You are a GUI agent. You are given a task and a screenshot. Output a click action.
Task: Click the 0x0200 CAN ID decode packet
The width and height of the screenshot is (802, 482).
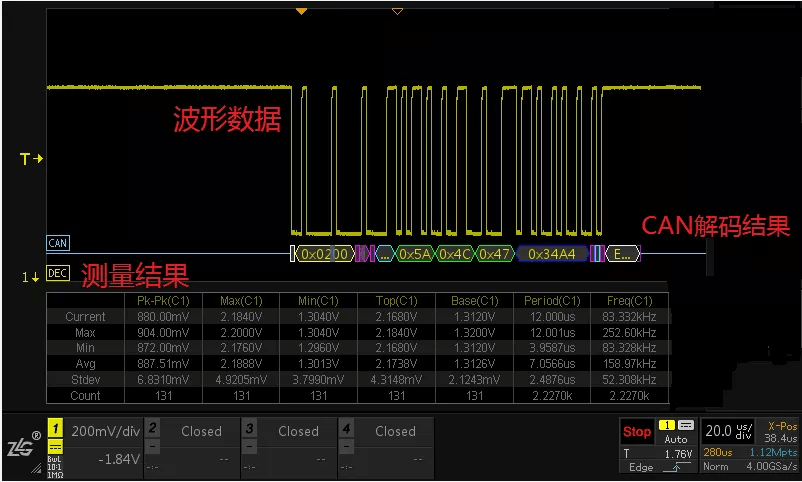pyautogui.click(x=324, y=254)
